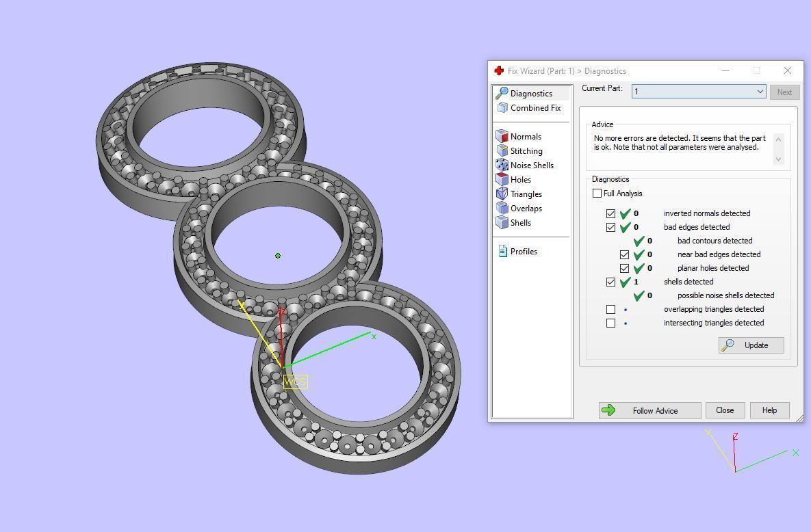Close the Fix Wizard with X
Screen dimensions: 811x532
(787, 71)
